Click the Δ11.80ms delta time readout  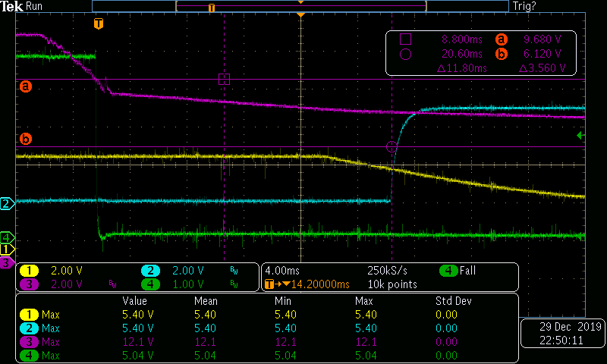[461, 68]
